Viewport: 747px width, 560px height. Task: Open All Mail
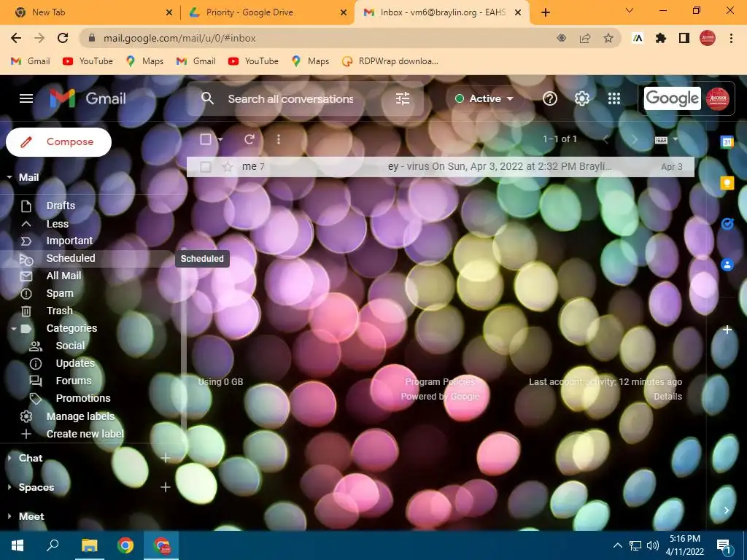pos(64,276)
